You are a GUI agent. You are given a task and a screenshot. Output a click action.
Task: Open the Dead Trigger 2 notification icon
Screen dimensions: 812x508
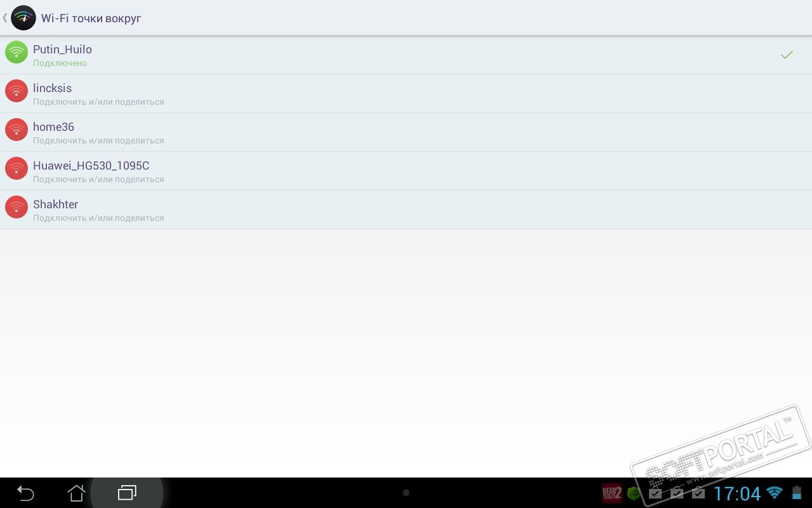coord(612,493)
